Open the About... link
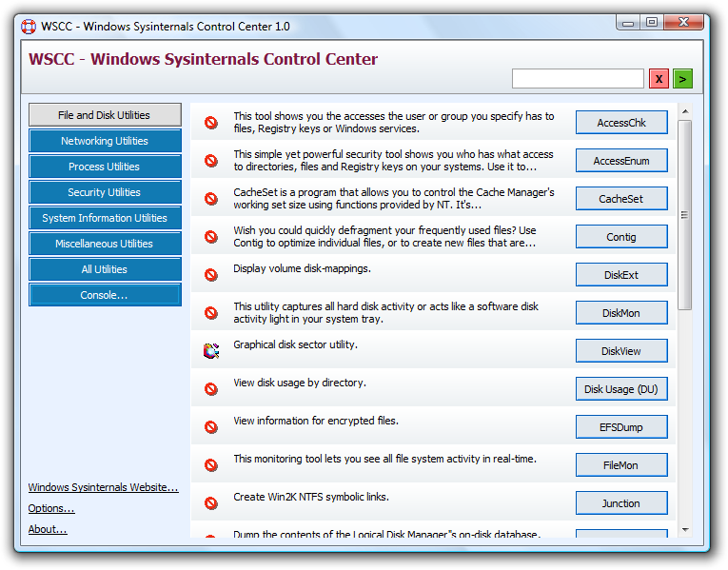Viewport: 728px width, 570px height. [48, 529]
